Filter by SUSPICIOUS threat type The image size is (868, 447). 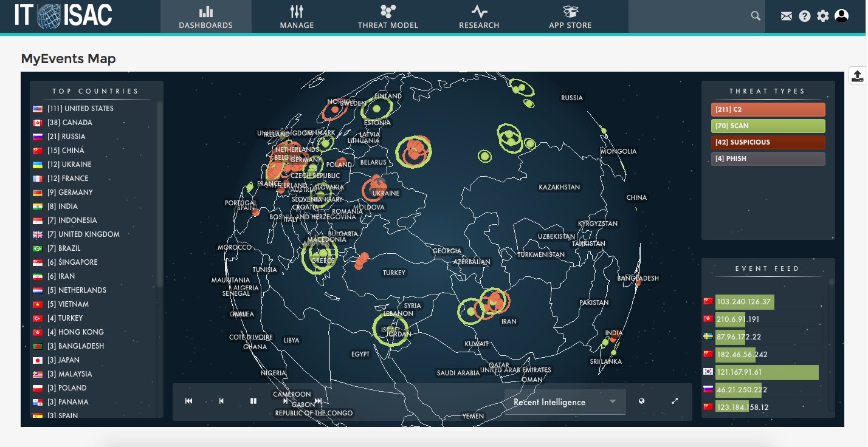pos(768,143)
